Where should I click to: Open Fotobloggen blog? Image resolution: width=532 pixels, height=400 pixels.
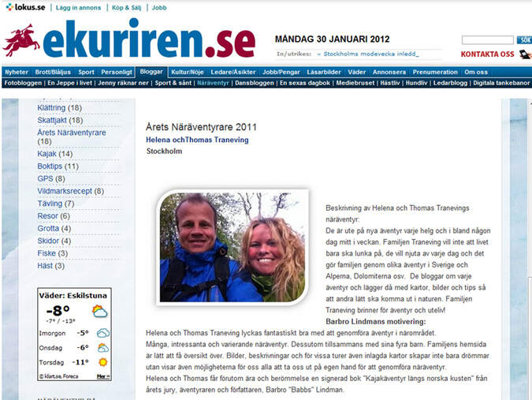(23, 83)
